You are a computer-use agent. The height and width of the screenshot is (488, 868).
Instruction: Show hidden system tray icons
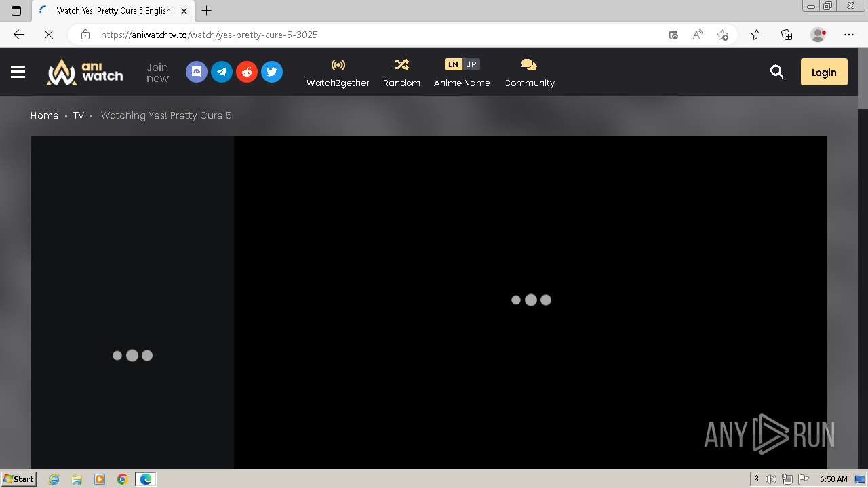[x=756, y=479]
